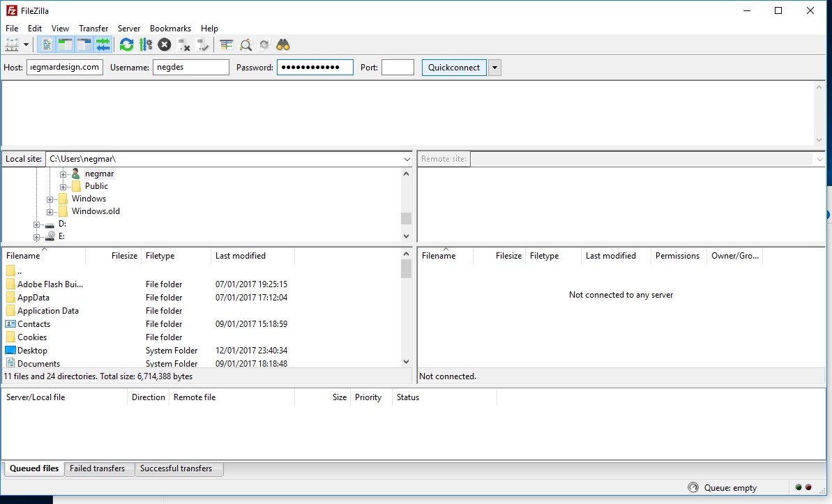Toggle transfer queue display icon
Image resolution: width=832 pixels, height=504 pixels.
tap(103, 45)
